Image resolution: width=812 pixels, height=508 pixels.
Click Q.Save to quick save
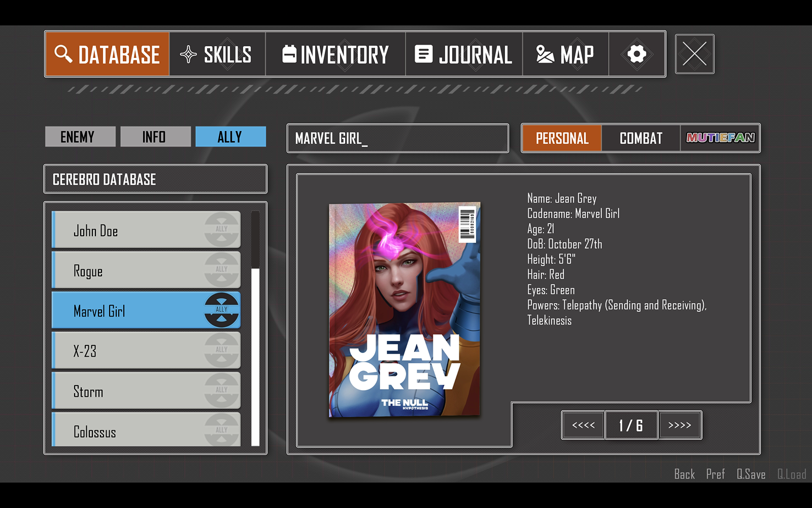click(x=751, y=474)
